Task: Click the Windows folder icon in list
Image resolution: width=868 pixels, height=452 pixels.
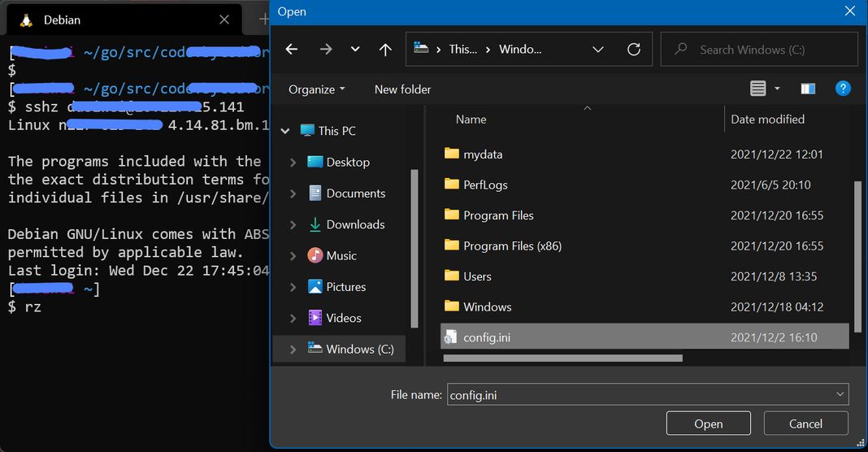Action: 452,306
